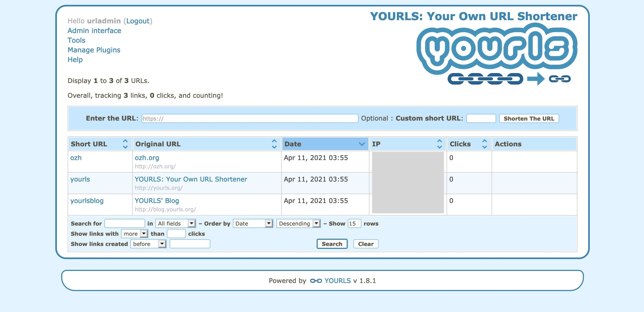Open the 'more' clicks comparison dropdown
This screenshot has height=312, width=644.
[134, 234]
